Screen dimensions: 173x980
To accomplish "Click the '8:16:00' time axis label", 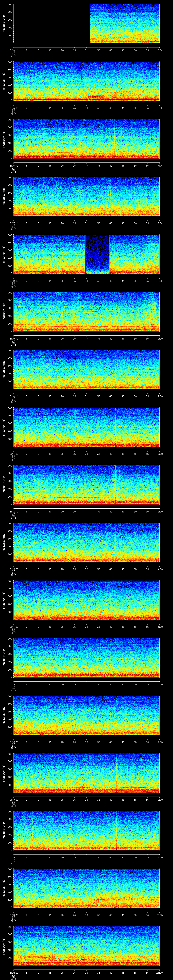I will [x=14, y=742].
